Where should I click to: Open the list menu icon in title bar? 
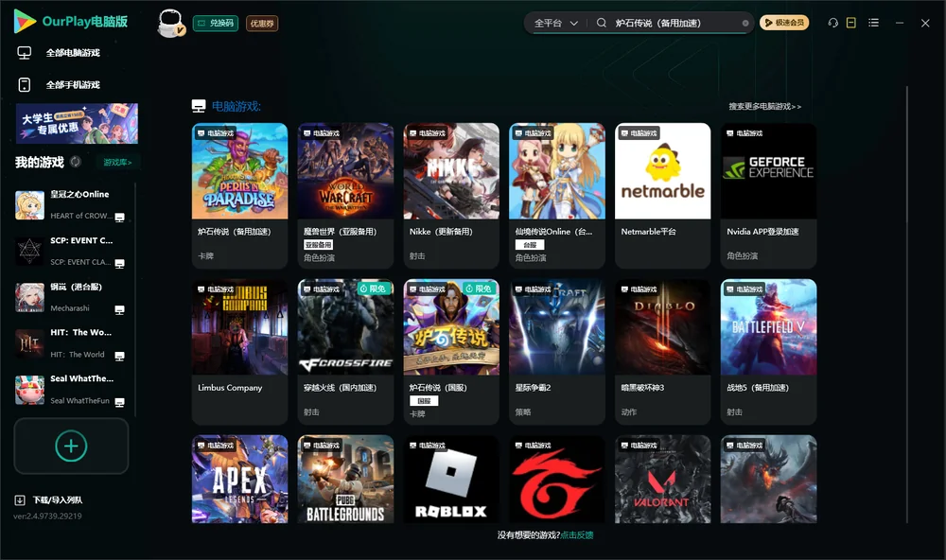[x=873, y=23]
